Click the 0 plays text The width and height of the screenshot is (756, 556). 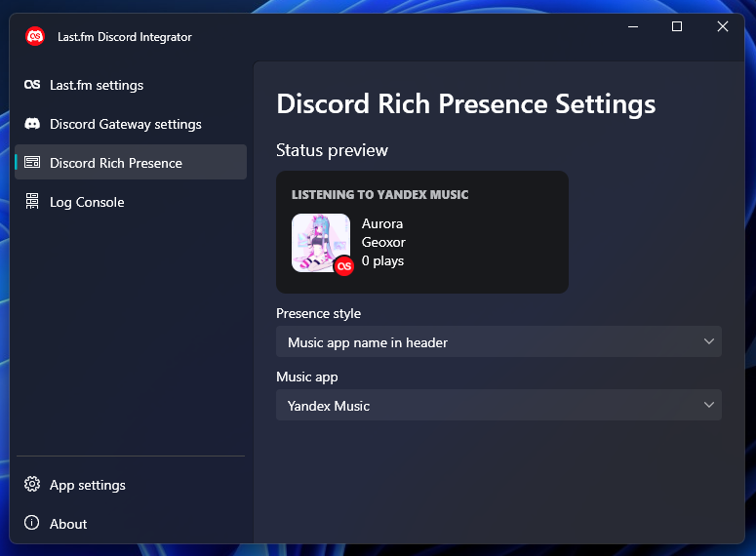(382, 260)
